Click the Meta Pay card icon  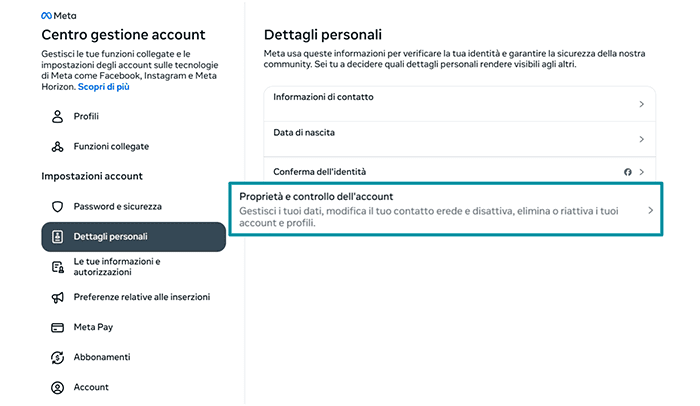coord(57,327)
